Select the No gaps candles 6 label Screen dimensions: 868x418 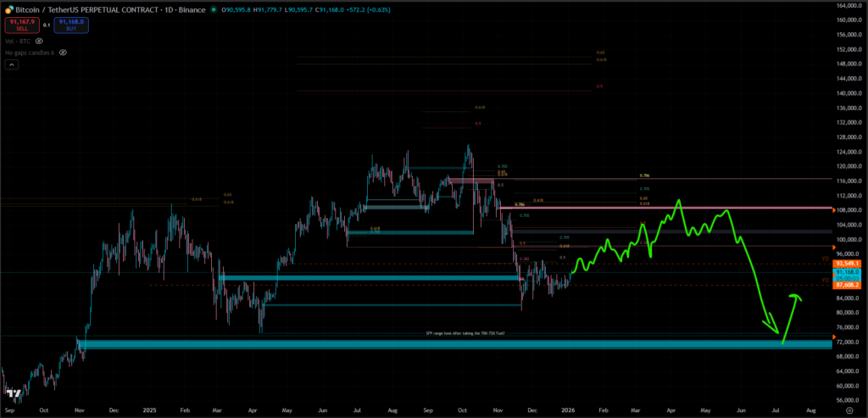(x=30, y=52)
